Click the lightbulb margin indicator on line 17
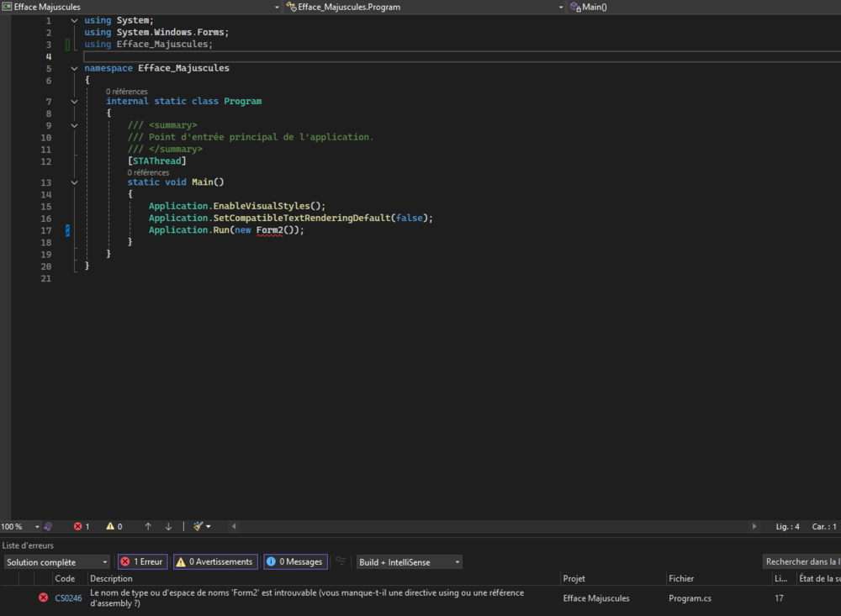This screenshot has width=841, height=616. 67,230
